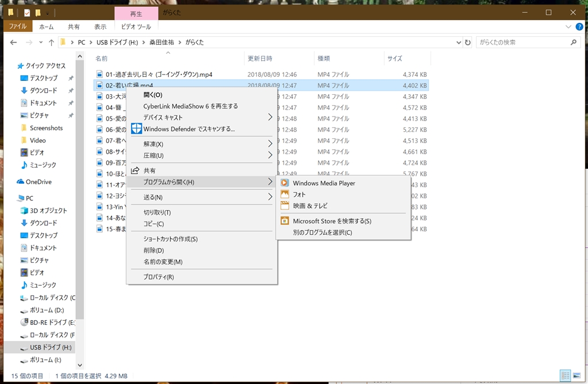The image size is (588, 384).
Task: Click the search magnifier icon
Action: tap(574, 42)
